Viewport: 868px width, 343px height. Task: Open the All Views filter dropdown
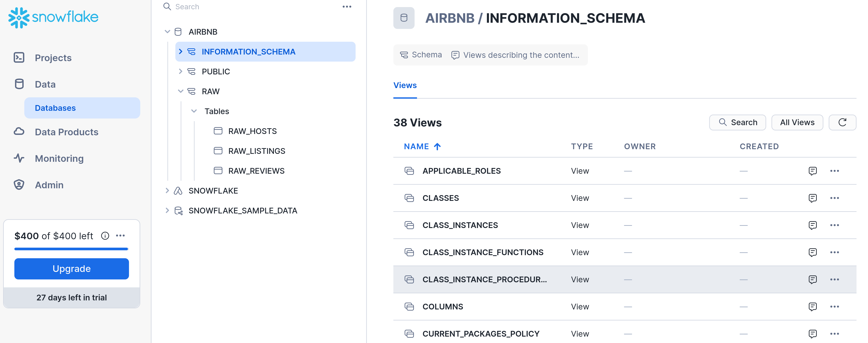(x=797, y=122)
